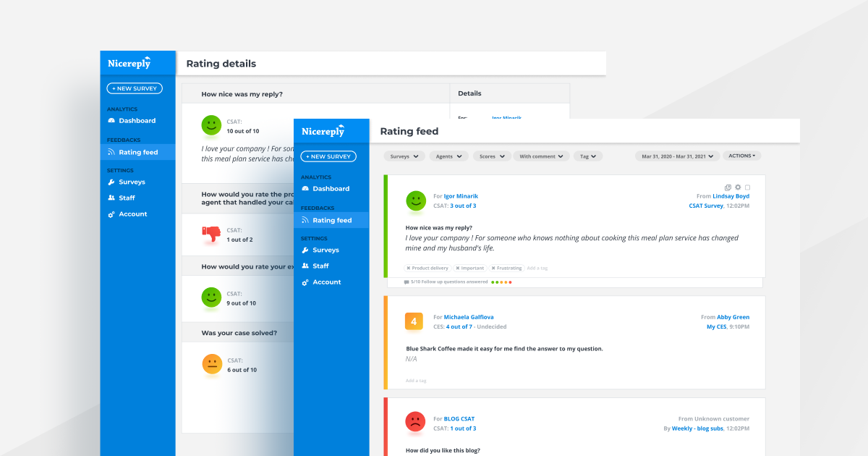Click the green smiley on Igor Minarik's rating

point(416,200)
